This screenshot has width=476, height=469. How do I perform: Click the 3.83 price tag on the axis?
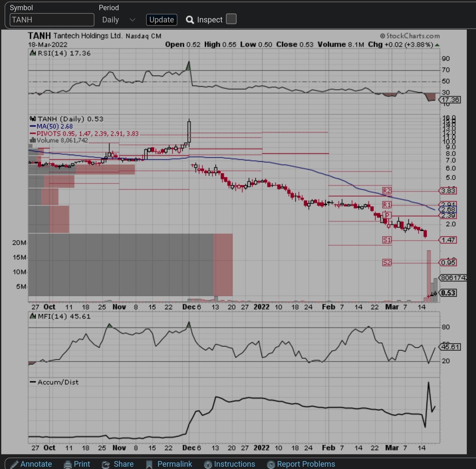448,191
